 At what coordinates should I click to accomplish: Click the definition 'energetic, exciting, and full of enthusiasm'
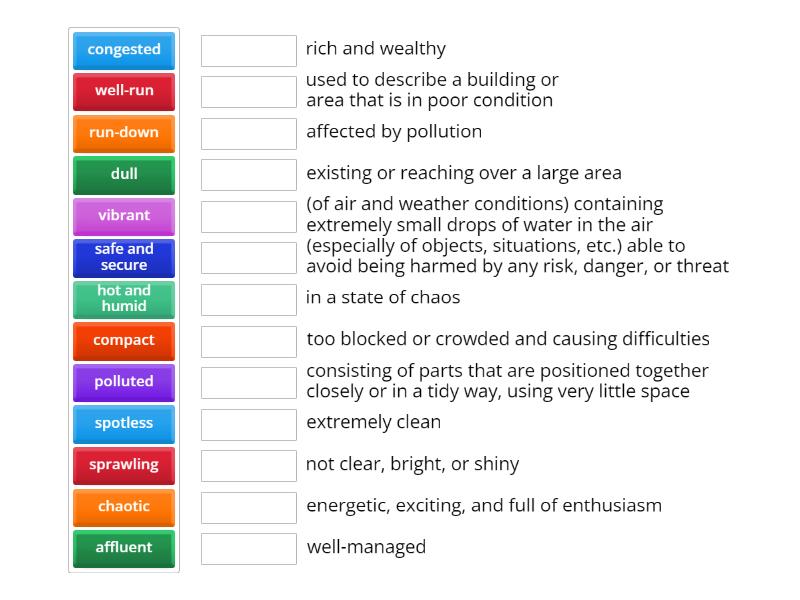point(484,506)
